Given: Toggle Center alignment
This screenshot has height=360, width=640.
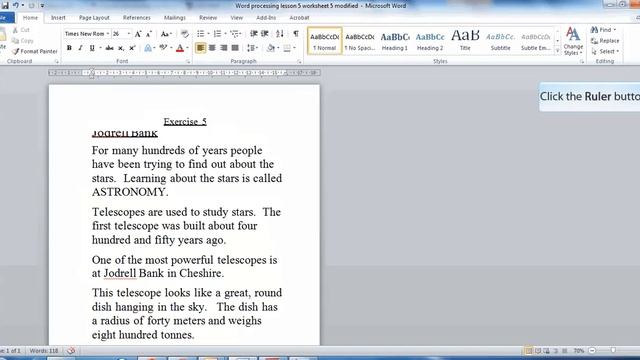Looking at the screenshot, I should [212, 48].
